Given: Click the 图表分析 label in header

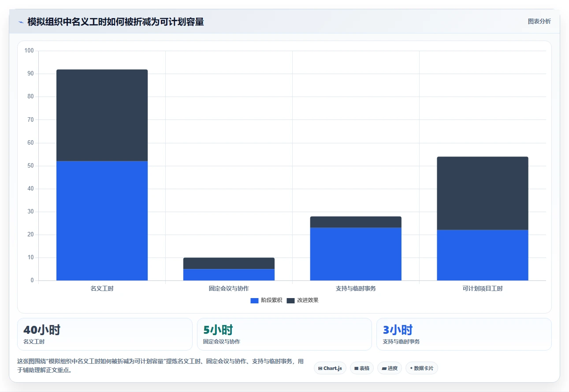Looking at the screenshot, I should [539, 21].
